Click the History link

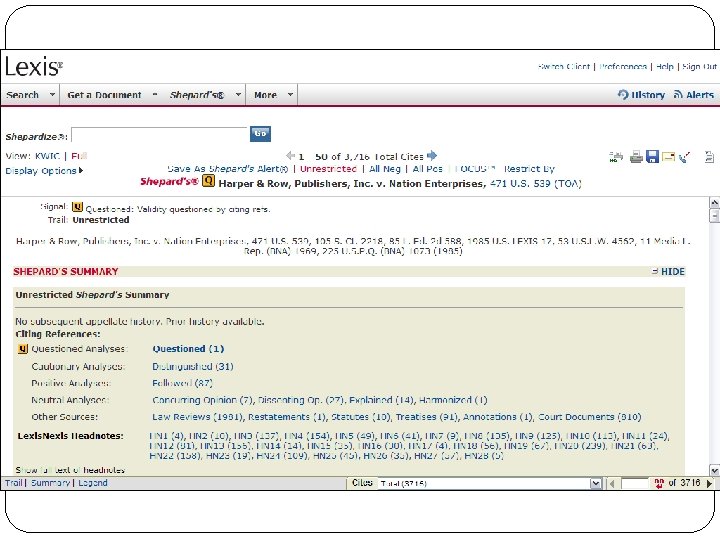point(648,95)
